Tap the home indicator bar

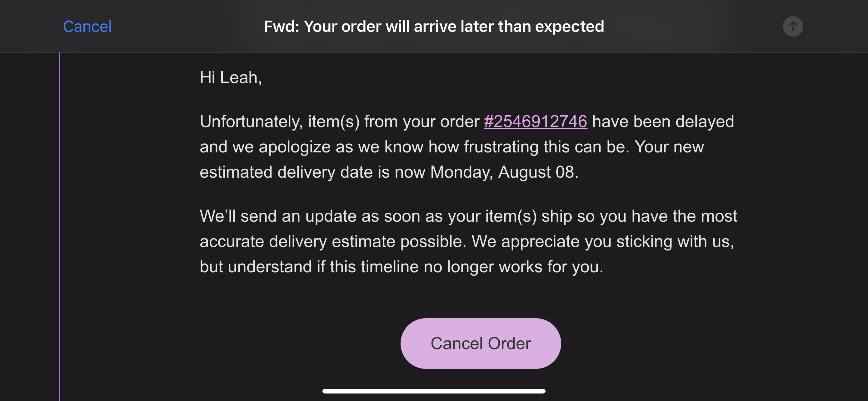click(x=434, y=391)
